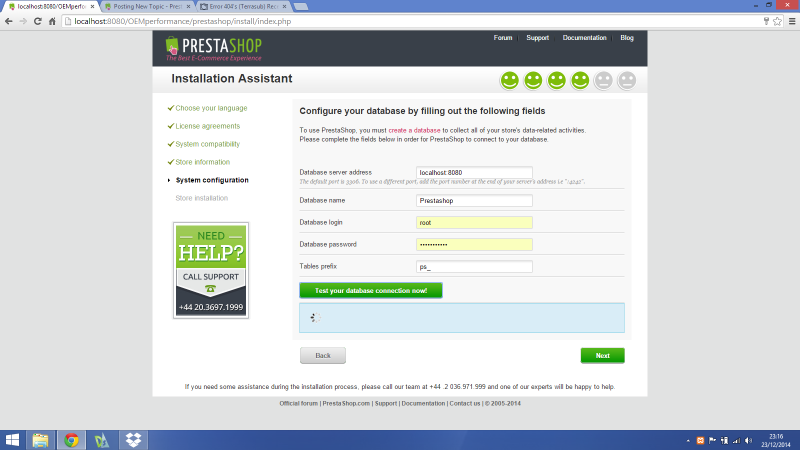Screen dimensions: 800x450
Task: Click into the Tables prefix field
Action: click(474, 267)
